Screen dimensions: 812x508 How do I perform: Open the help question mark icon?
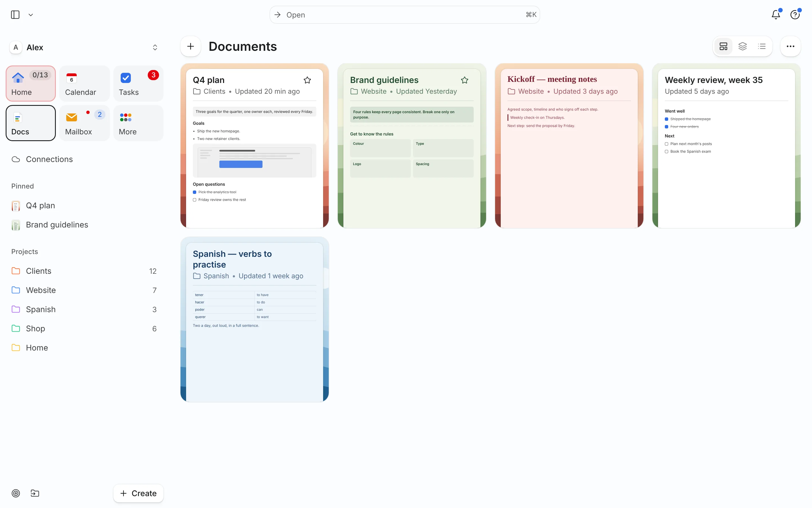pyautogui.click(x=795, y=15)
